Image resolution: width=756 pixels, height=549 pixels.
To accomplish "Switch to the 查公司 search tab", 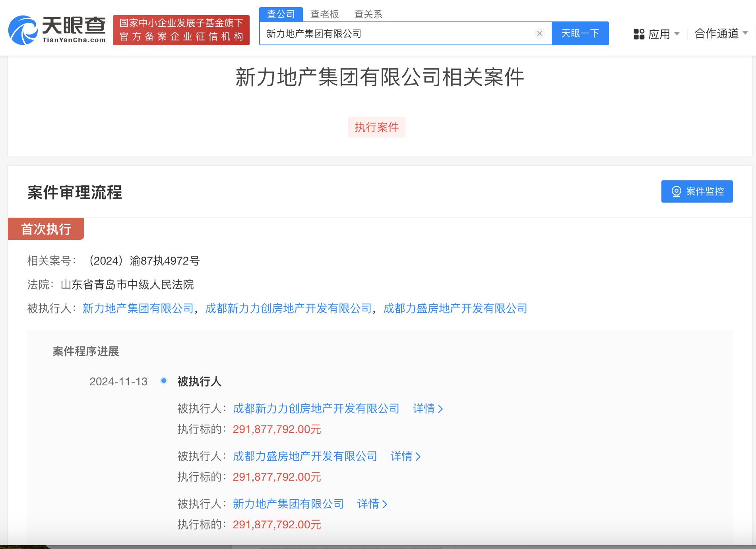I will tap(281, 14).
